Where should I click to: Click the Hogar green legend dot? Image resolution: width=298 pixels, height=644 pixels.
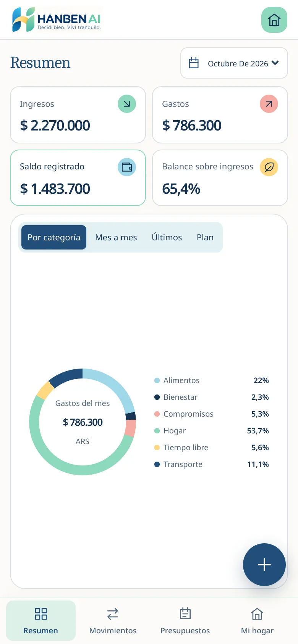157,431
